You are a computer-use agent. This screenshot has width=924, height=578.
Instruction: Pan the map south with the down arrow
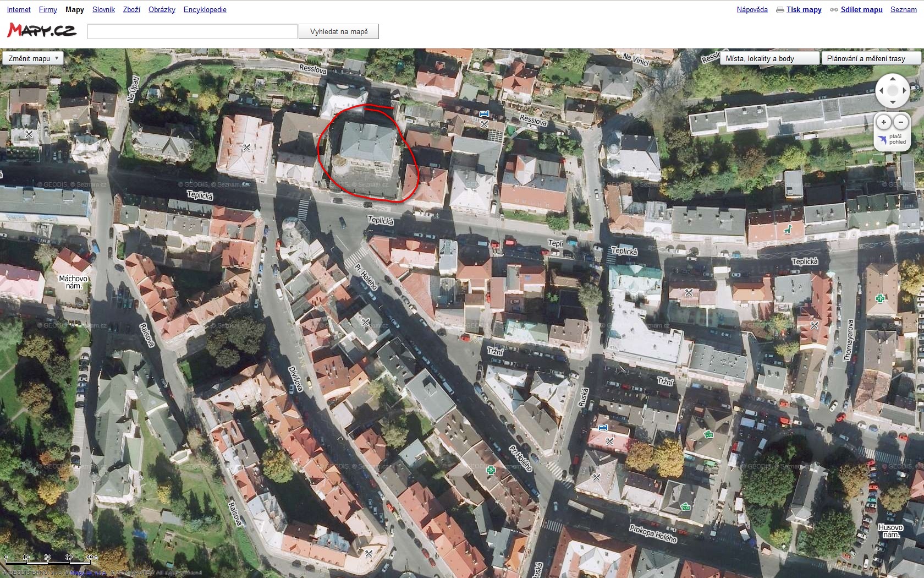(893, 102)
